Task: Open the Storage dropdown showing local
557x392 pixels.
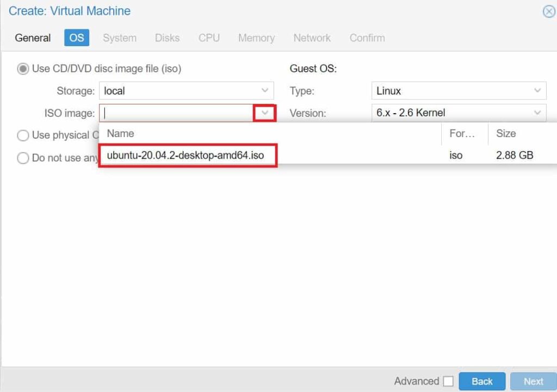Action: pyautogui.click(x=266, y=90)
